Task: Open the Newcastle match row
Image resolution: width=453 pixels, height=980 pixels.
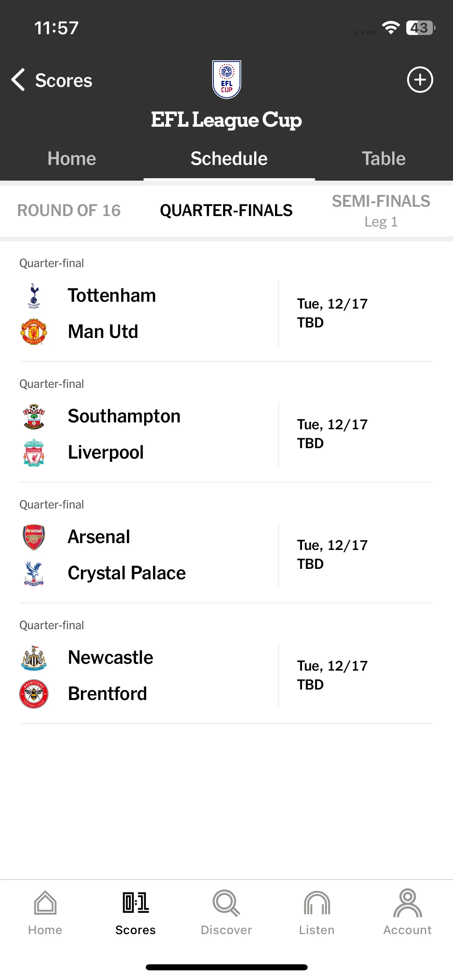Action: (226, 676)
